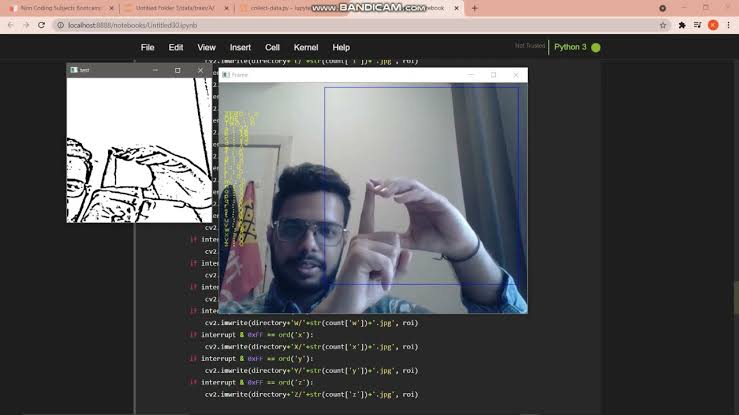Click the site information icon in the address bar
This screenshot has width=739, height=415.
[60, 25]
